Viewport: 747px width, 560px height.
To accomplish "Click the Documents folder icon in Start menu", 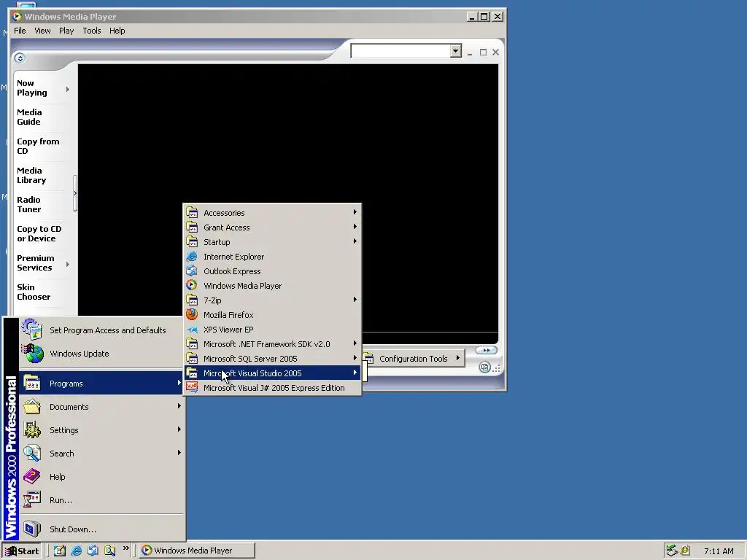I will click(x=32, y=406).
